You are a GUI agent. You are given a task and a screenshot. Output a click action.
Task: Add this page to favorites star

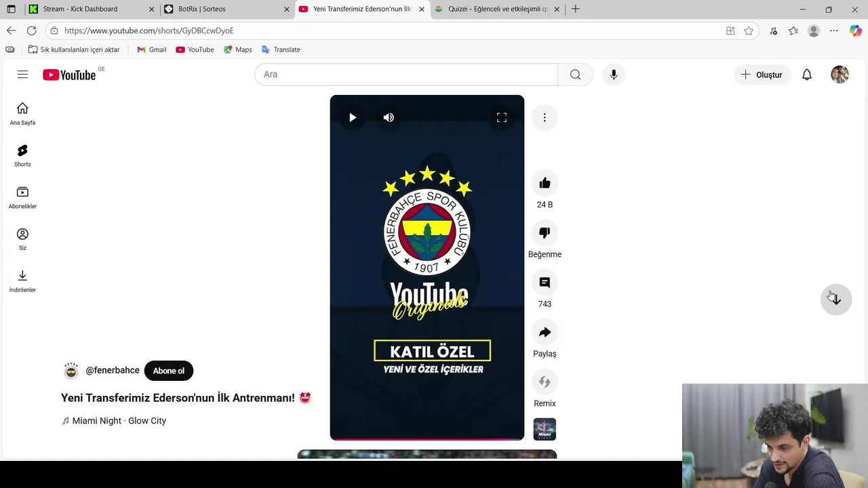[749, 30]
